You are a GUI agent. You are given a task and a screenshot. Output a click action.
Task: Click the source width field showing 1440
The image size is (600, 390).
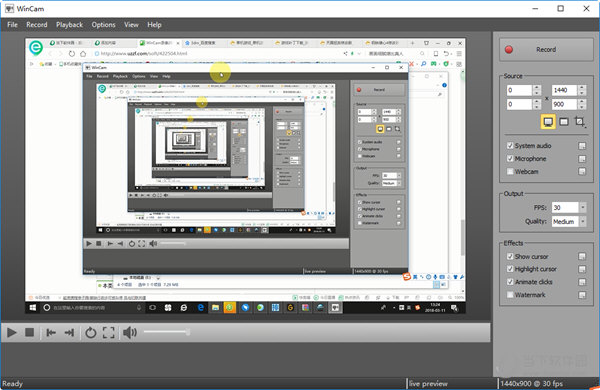[564, 90]
